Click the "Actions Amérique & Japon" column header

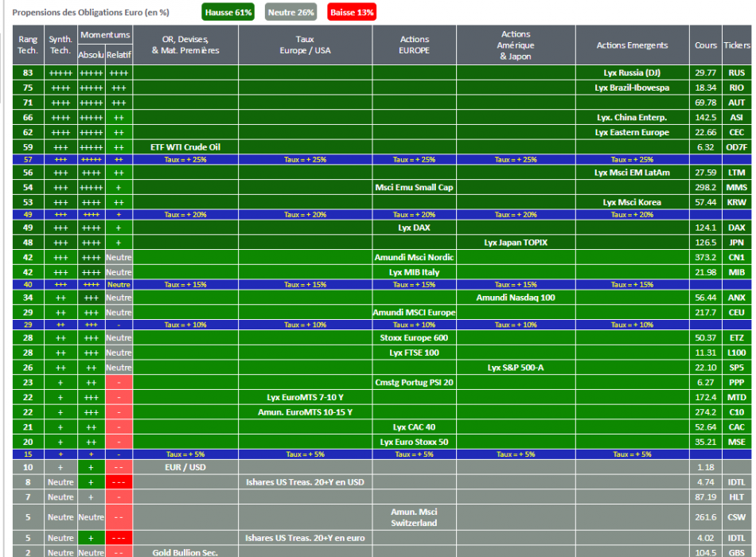coord(516,45)
